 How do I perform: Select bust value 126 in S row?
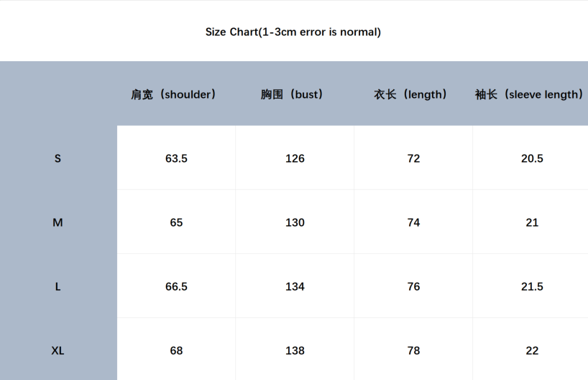[295, 158]
